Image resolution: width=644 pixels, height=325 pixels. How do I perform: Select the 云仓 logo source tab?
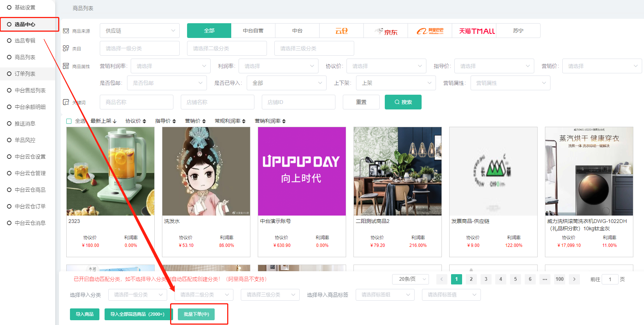341,31
